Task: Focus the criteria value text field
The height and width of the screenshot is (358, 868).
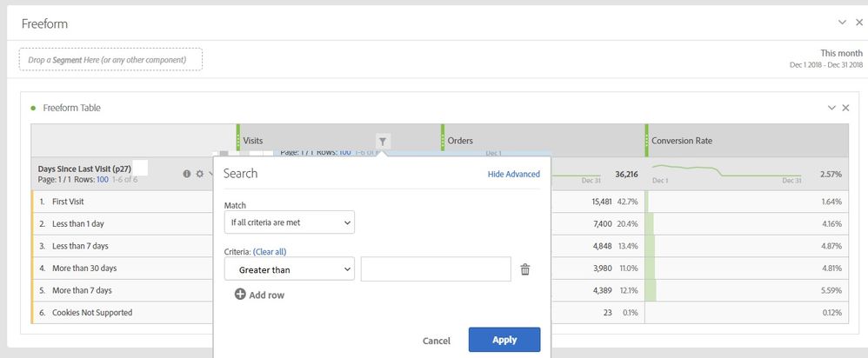Action: pyautogui.click(x=436, y=270)
